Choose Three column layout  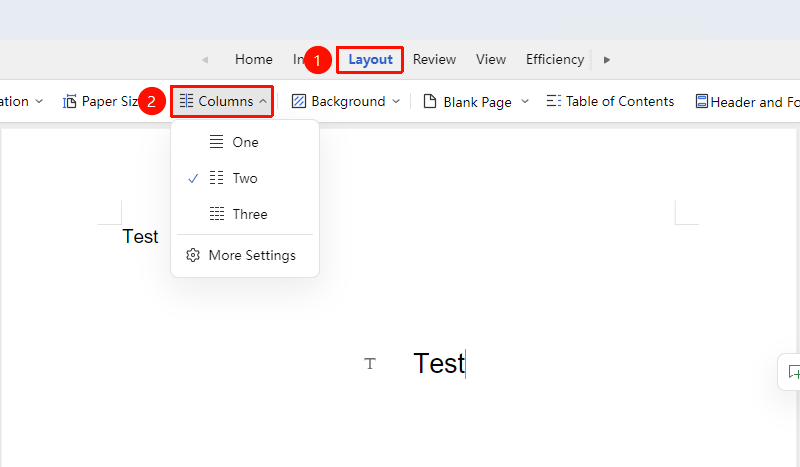[x=245, y=214]
